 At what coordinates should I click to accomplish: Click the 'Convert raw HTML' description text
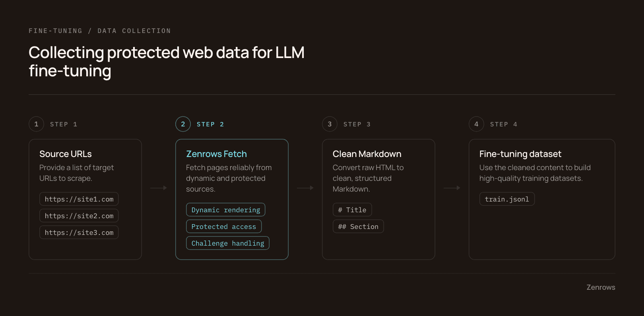pos(368,178)
